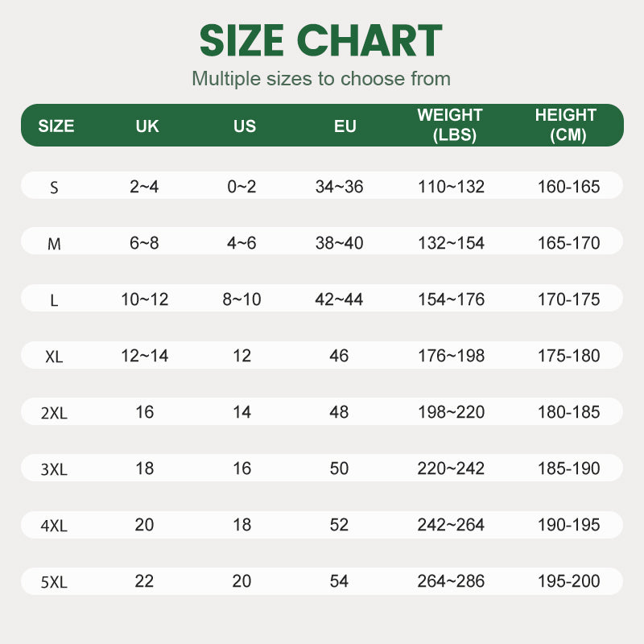Click the L size row label

click(54, 300)
